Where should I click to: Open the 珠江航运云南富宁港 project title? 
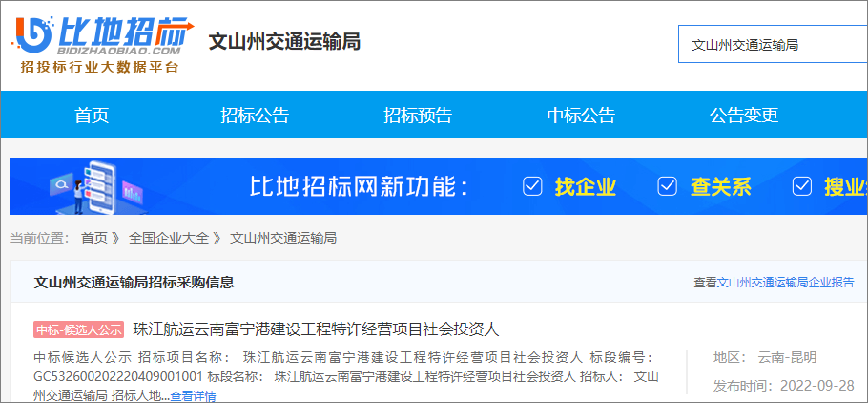click(316, 329)
